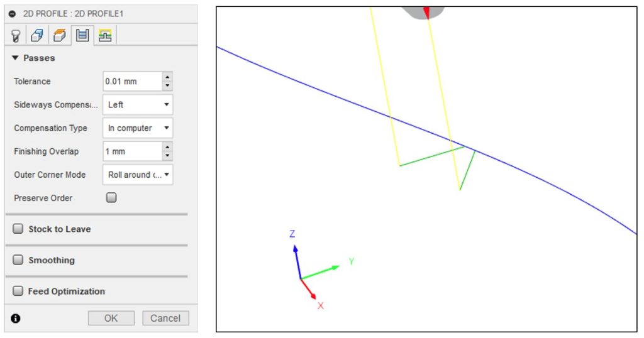Increase Finishing Overlap with up arrow
Screen dimensions: 644x338
(167, 148)
